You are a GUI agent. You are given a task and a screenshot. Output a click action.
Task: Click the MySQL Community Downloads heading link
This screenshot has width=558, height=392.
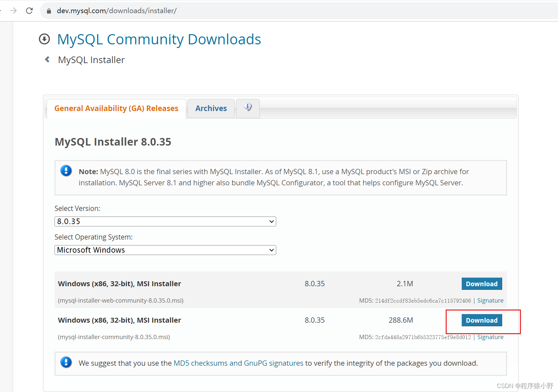(159, 39)
